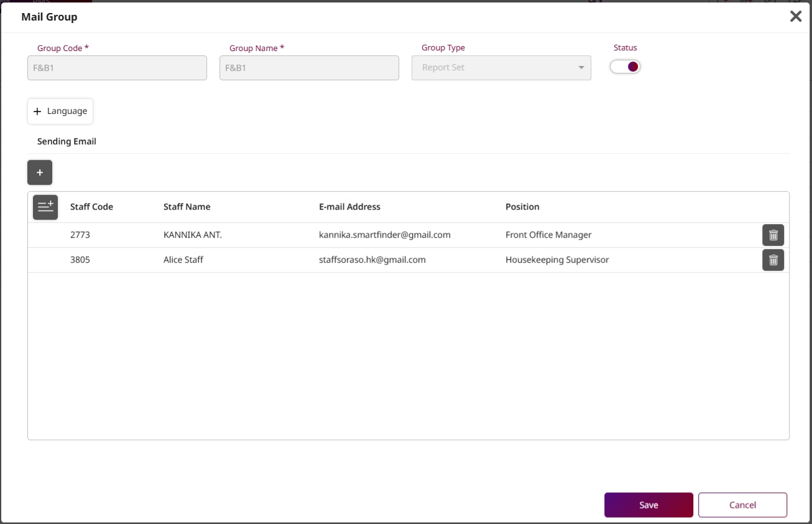Select staff code 3805 cell

(x=80, y=260)
